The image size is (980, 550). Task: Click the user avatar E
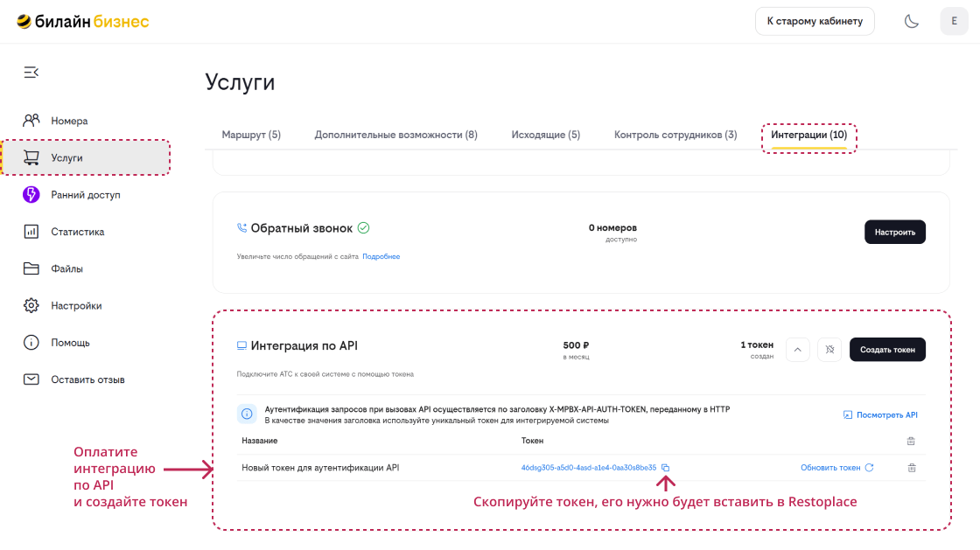(x=954, y=20)
